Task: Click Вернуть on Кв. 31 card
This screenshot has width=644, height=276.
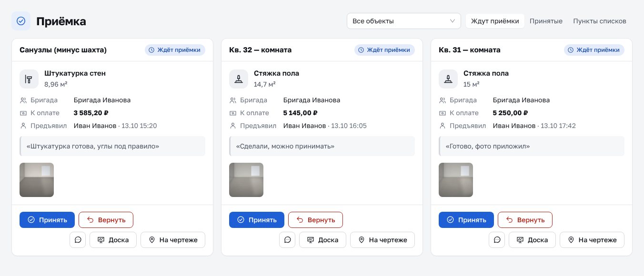Action: [525, 220]
